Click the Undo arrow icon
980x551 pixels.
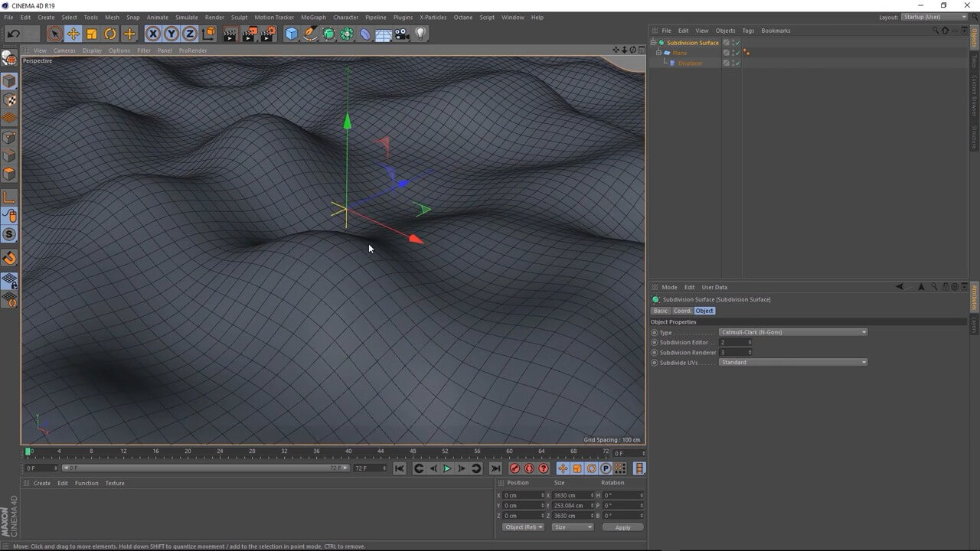point(14,34)
